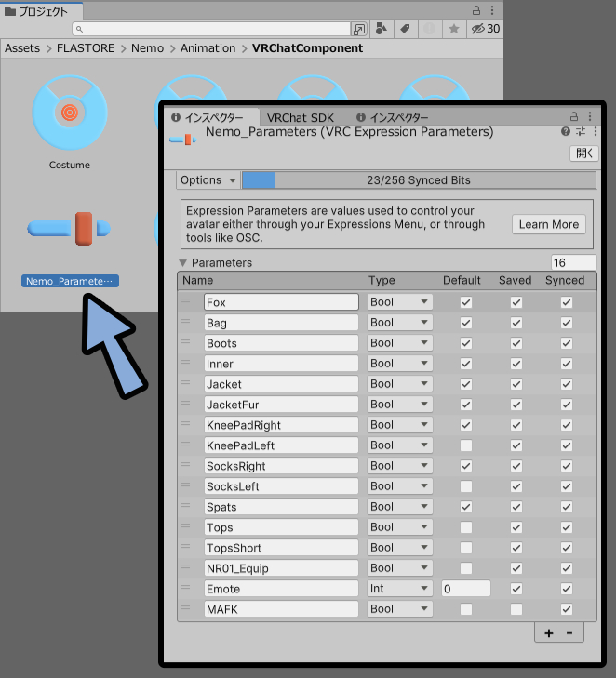This screenshot has width=616, height=678.
Task: Click the Parameters count field showing 16
Action: 573,263
